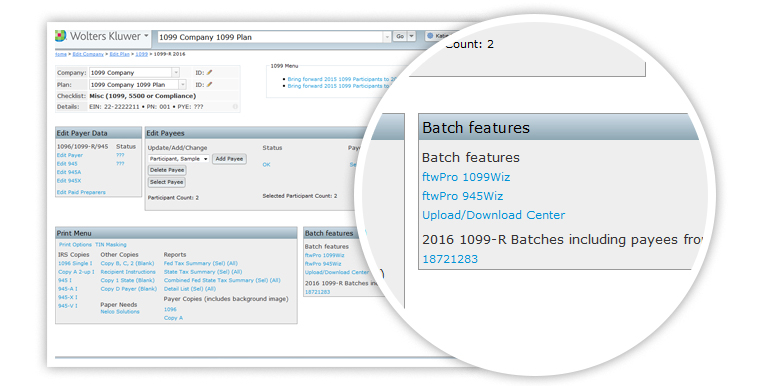Image resolution: width=768 pixels, height=386 pixels.
Task: Open Copy 1 State (Blank) link
Action: click(127, 280)
